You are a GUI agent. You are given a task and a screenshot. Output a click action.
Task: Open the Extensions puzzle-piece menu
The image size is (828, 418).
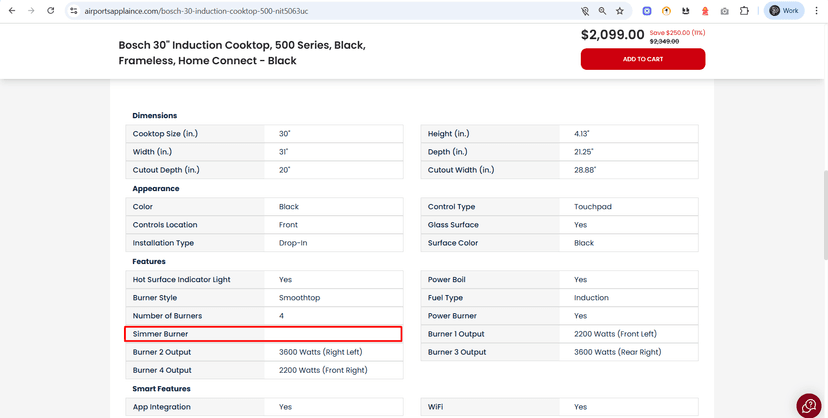point(744,11)
